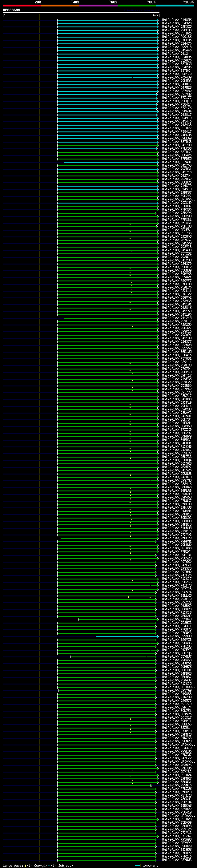This screenshot has width=197, height=868.
Task: Click the green ~80% identity color segment
Action: click(136, 6)
